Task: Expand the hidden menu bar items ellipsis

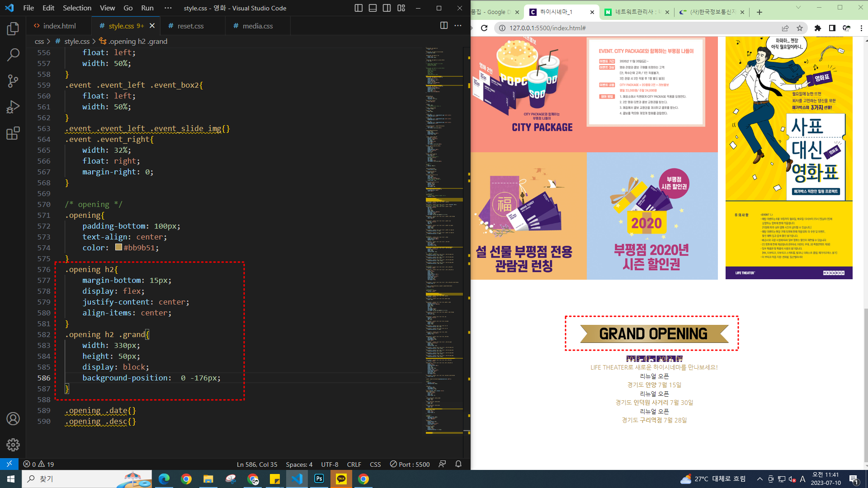Action: 168,8
